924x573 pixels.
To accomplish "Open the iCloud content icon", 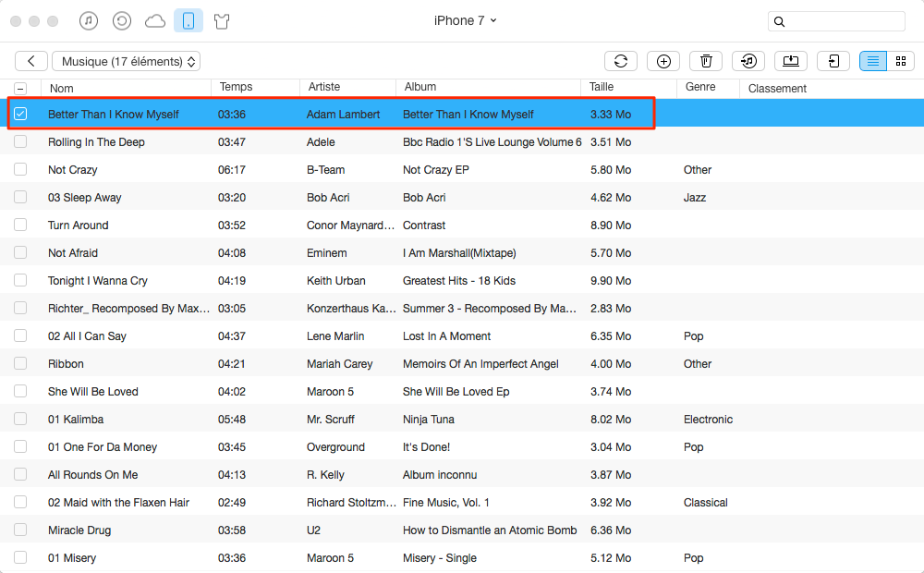I will (155, 22).
